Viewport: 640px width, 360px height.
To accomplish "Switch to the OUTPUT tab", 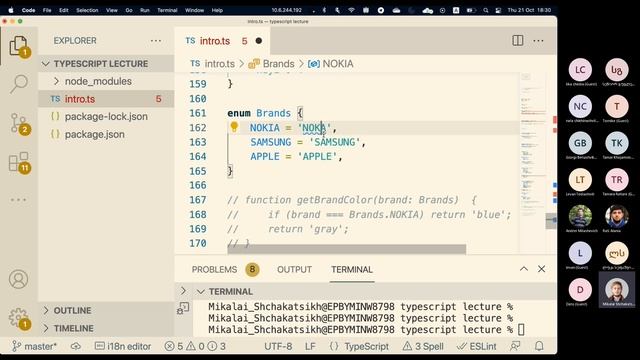I will (x=294, y=269).
